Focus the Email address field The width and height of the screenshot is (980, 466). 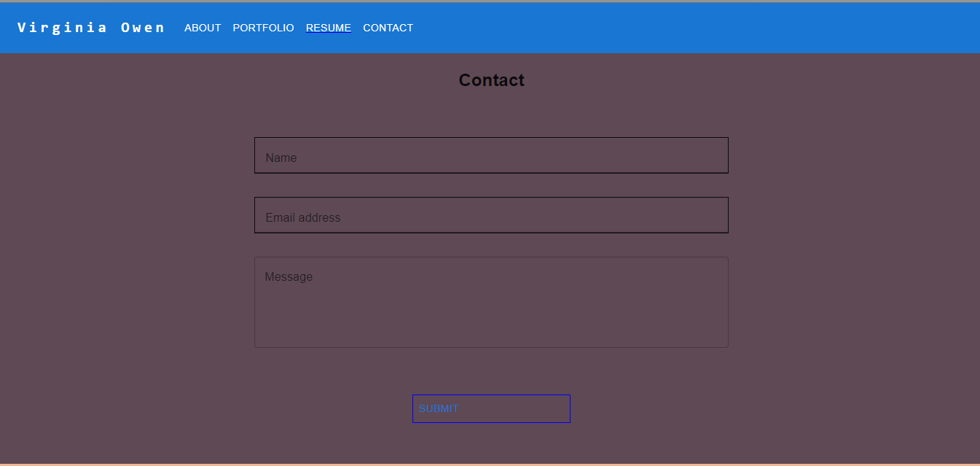[491, 215]
